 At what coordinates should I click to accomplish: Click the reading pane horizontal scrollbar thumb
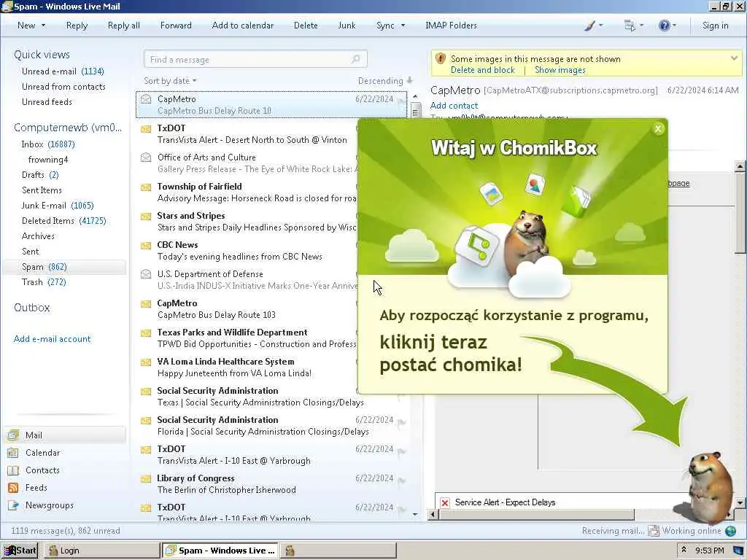536,515
